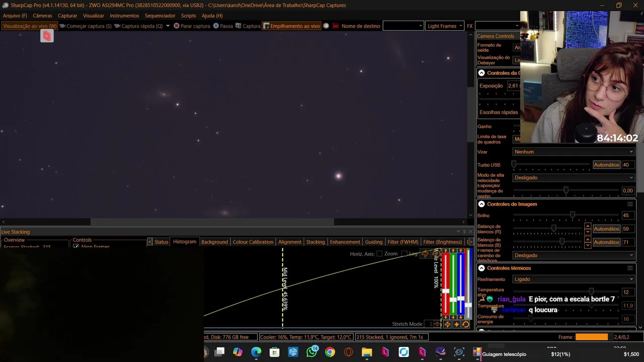Switch to the Guiding tab

coord(373,242)
